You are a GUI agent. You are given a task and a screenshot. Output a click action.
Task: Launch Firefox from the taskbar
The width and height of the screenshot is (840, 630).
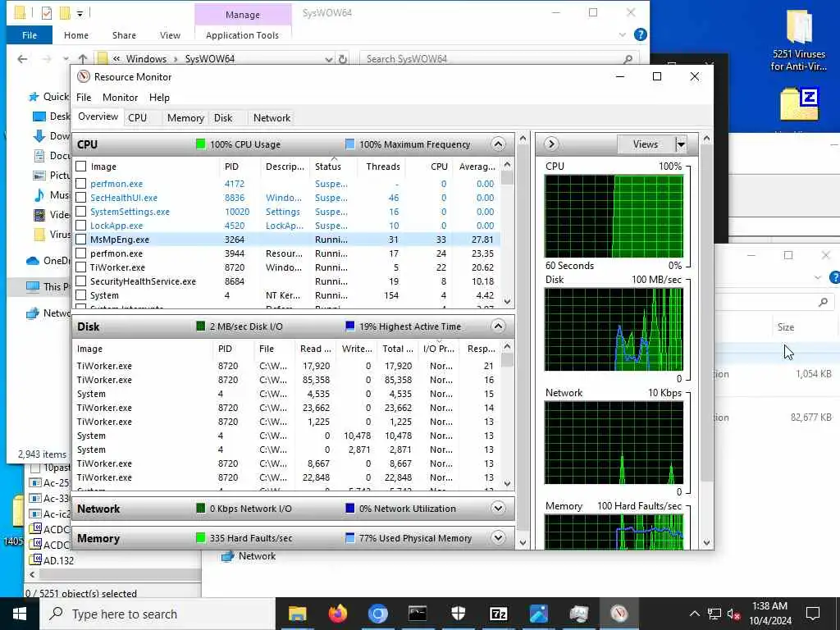click(x=337, y=614)
